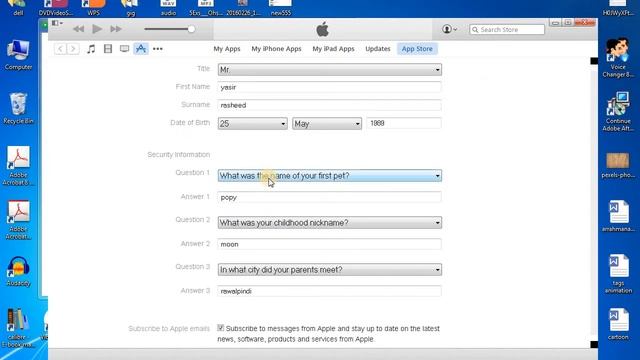
Task: Open the lower Adobe Acrobat shortcut
Action: 18,220
